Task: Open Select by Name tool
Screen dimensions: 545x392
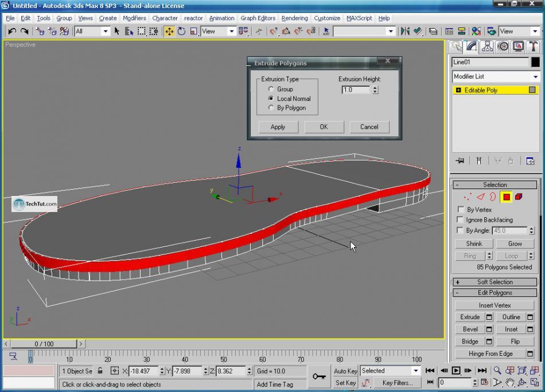Action: [x=129, y=32]
